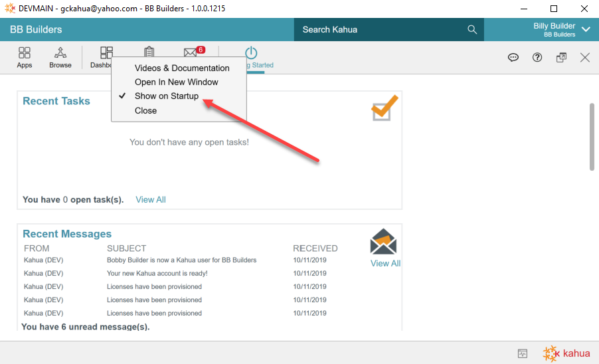Toggle the Show on Startup option
The width and height of the screenshot is (599, 364).
tap(166, 96)
